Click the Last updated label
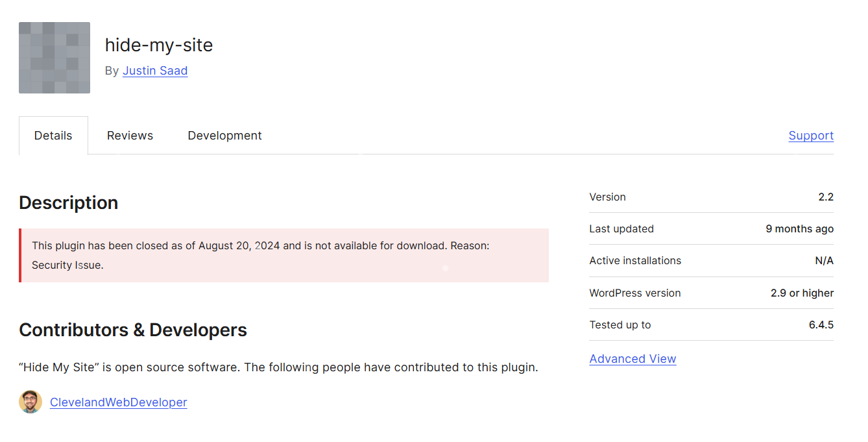The height and width of the screenshot is (442, 868). coord(621,228)
